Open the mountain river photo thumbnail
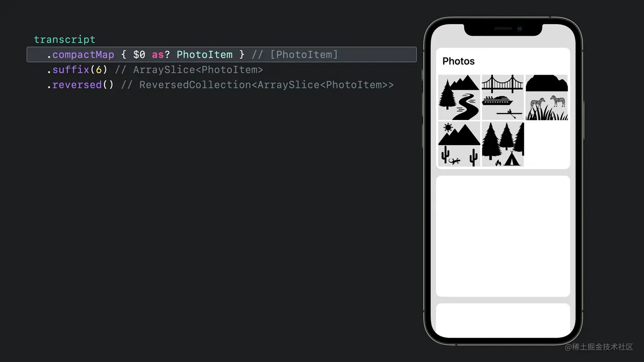Image resolution: width=644 pixels, height=362 pixels. [x=459, y=97]
